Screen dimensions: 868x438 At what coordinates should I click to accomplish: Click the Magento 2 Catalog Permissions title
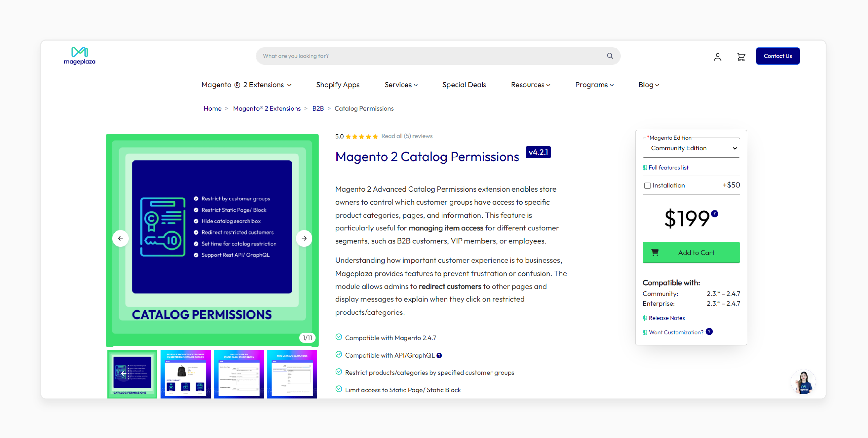(427, 157)
